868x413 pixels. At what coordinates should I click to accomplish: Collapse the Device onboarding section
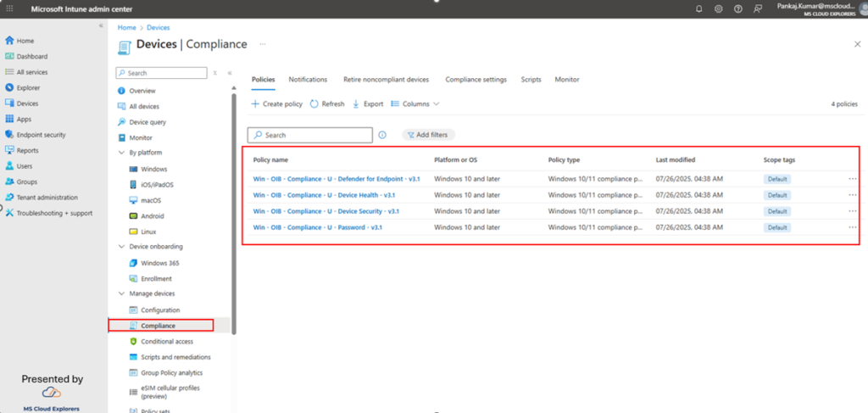[122, 247]
